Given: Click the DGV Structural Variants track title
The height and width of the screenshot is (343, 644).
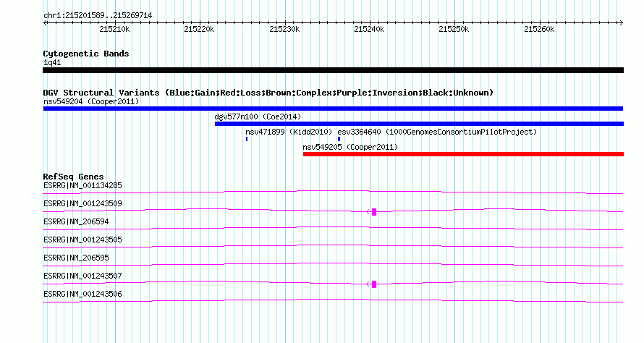Looking at the screenshot, I should (x=268, y=93).
